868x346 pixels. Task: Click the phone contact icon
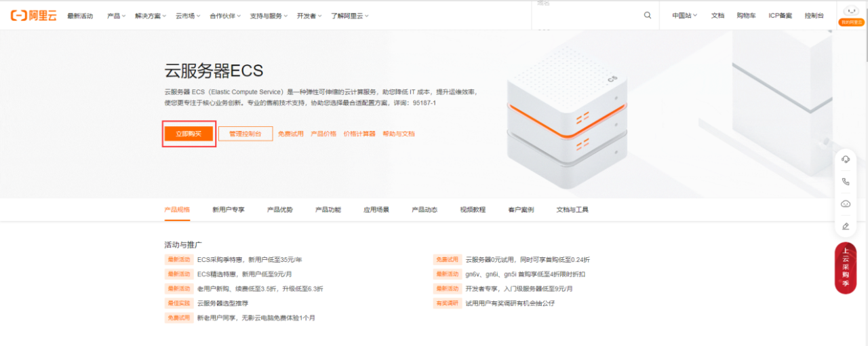846,182
